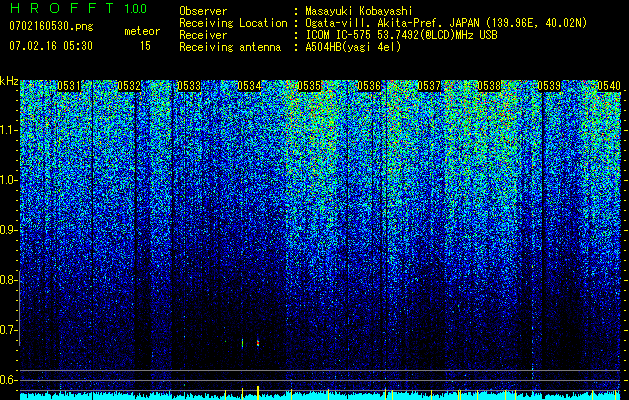Click the antenna A504HB(yagi 4el) text

click(353, 47)
